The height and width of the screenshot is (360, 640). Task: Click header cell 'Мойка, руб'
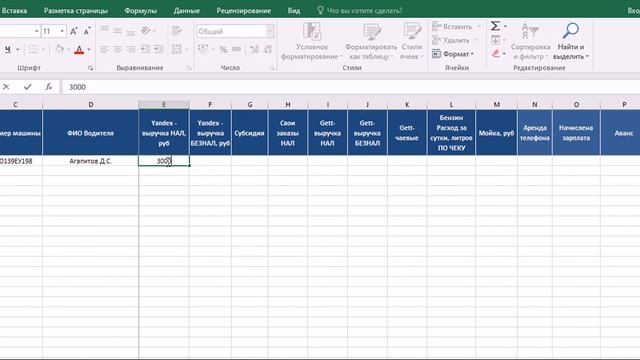click(496, 133)
